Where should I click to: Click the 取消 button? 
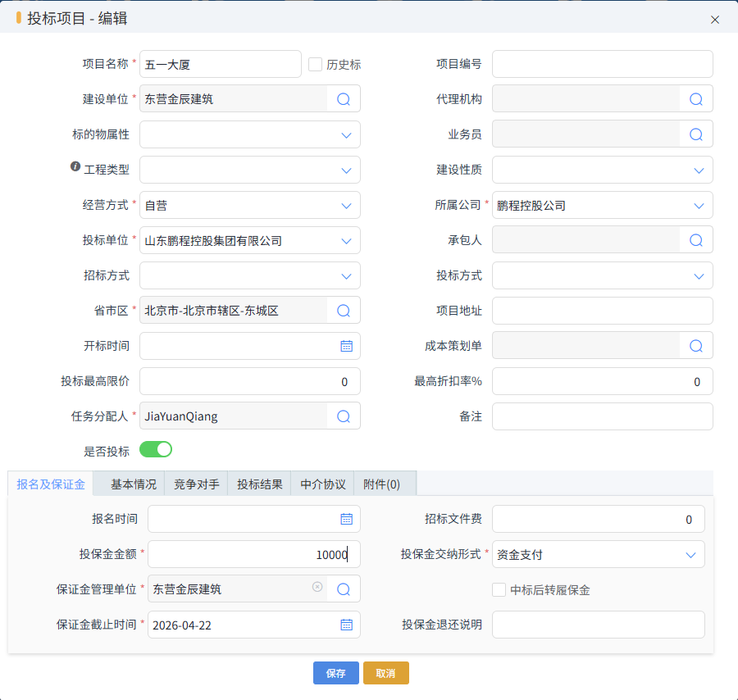point(386,673)
